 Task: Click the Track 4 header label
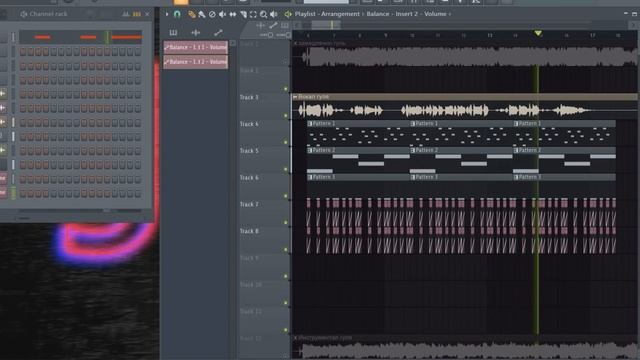249,124
